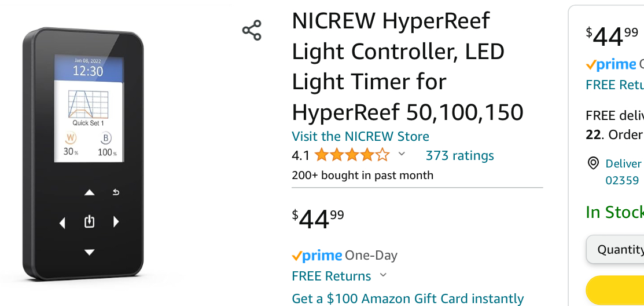Click the FREE Returns link in buy box

[x=614, y=85]
